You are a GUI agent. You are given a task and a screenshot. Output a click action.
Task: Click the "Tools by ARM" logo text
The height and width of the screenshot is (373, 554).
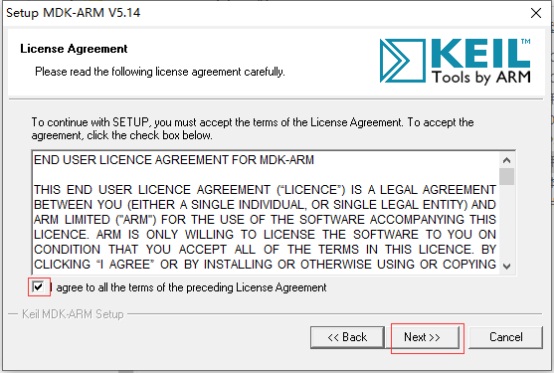point(481,77)
